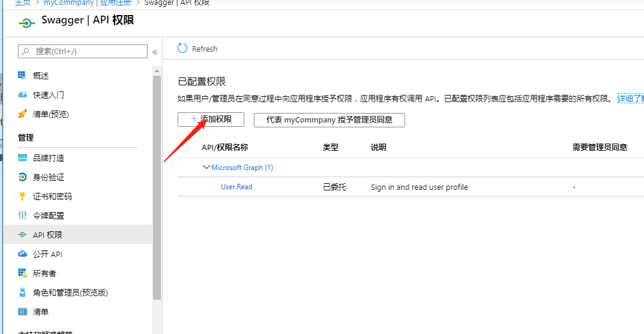The height and width of the screenshot is (334, 644).
Task: Click the Swagger app logo icon
Action: (27, 23)
